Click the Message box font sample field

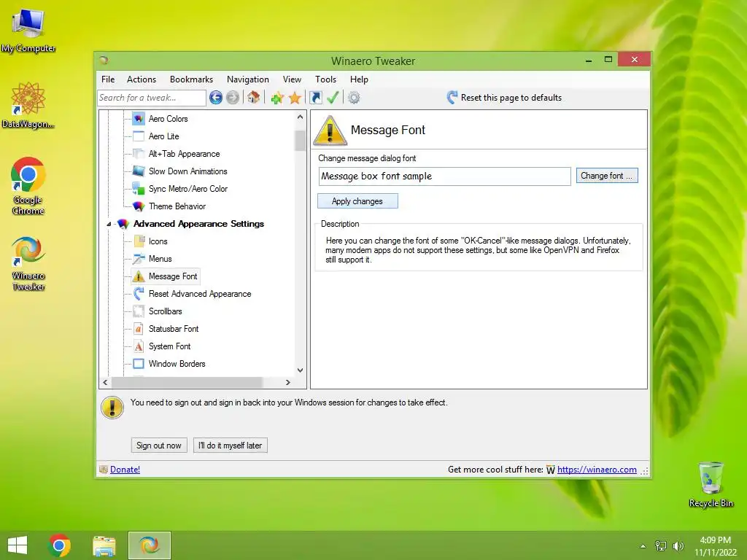tap(444, 176)
